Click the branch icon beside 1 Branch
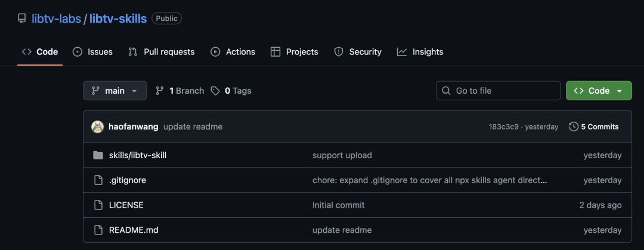This screenshot has width=644, height=250. [160, 91]
